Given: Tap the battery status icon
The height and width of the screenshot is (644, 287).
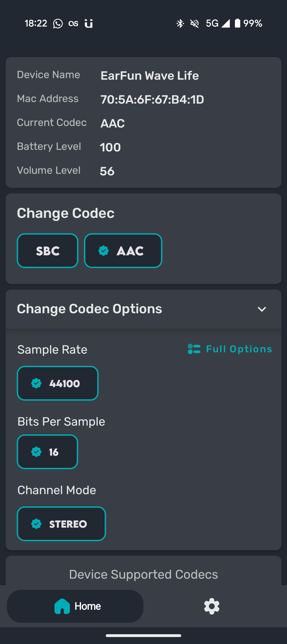Looking at the screenshot, I should pos(237,23).
